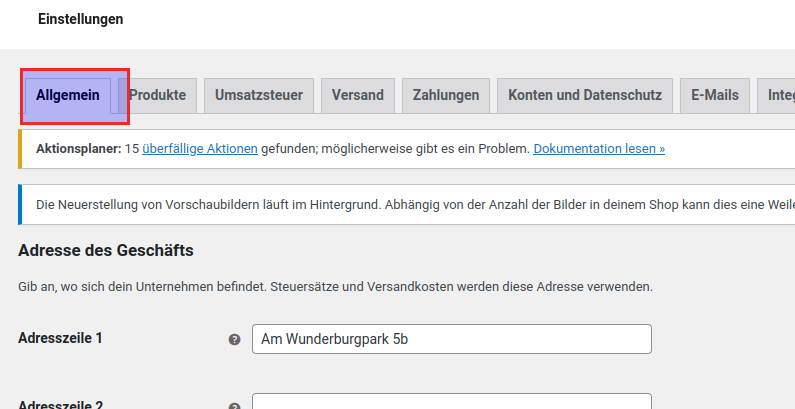795x409 pixels.
Task: Click the Adresszeile 2 field label
Action: [60, 404]
